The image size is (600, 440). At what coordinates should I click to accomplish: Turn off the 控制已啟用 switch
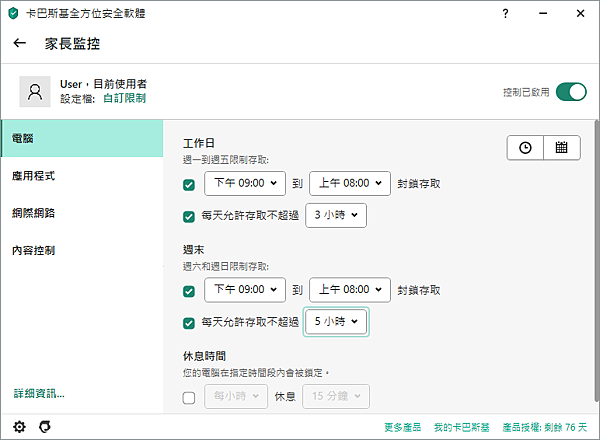pos(571,92)
